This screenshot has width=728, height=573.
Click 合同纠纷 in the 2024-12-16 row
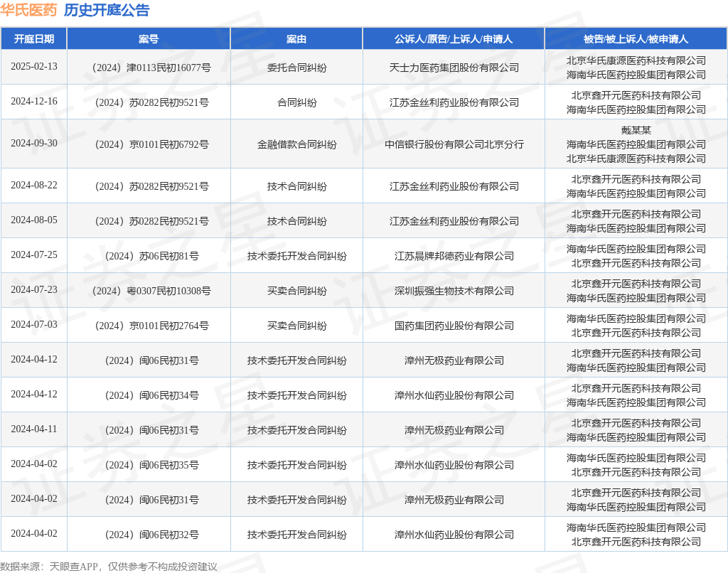click(x=296, y=102)
